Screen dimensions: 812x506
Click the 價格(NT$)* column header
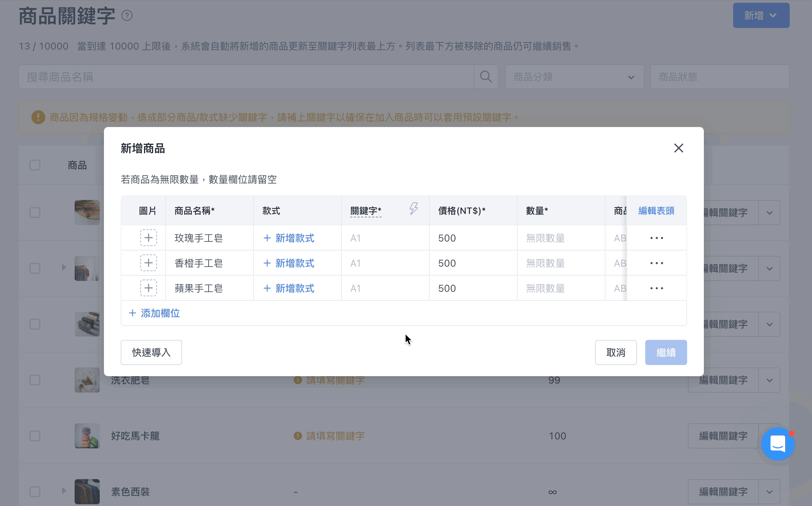coord(473,211)
